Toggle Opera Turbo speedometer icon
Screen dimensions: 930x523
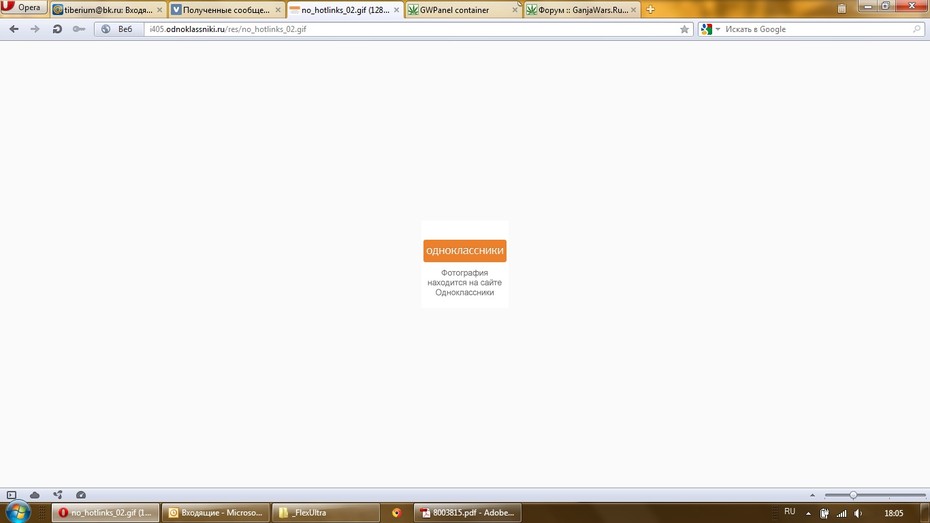coord(81,495)
